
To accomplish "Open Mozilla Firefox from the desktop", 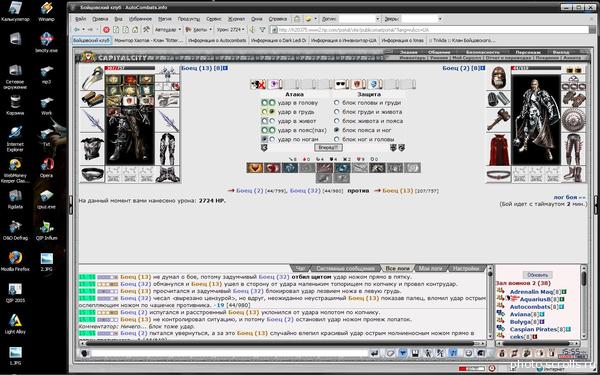I will pyautogui.click(x=15, y=261).
